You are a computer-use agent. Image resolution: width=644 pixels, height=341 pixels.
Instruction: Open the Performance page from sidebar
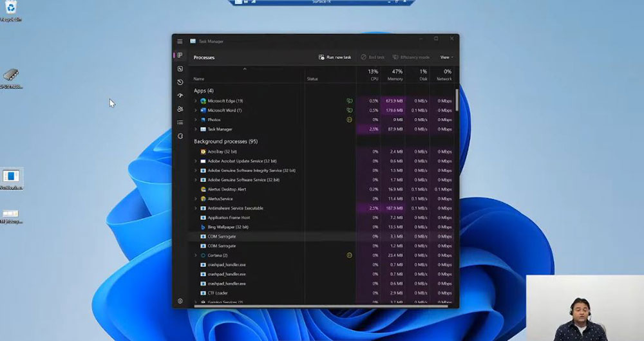click(180, 69)
